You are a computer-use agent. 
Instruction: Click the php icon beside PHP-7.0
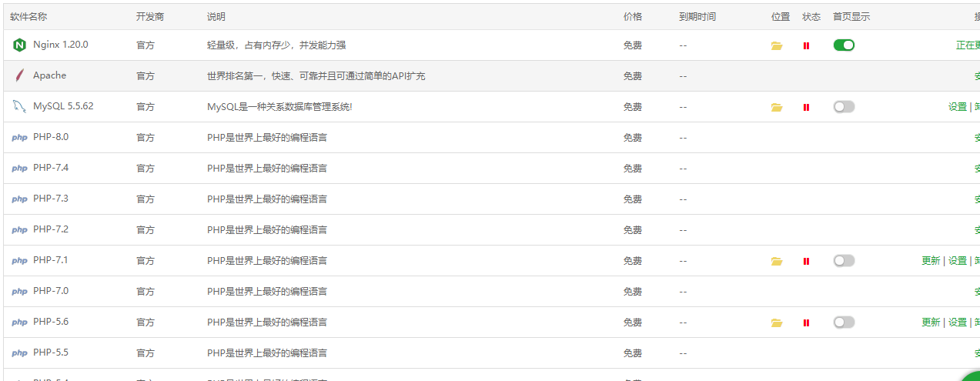coord(19,292)
